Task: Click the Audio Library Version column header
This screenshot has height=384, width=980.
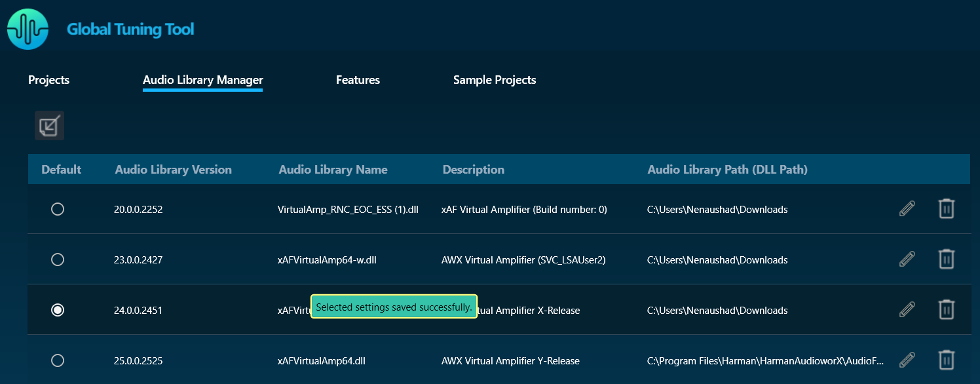Action: [173, 170]
